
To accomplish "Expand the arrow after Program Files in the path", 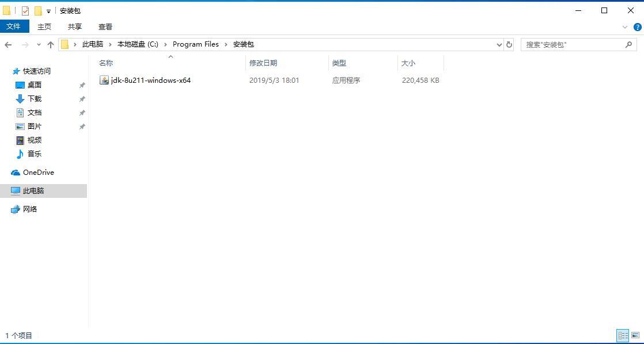I will (226, 44).
